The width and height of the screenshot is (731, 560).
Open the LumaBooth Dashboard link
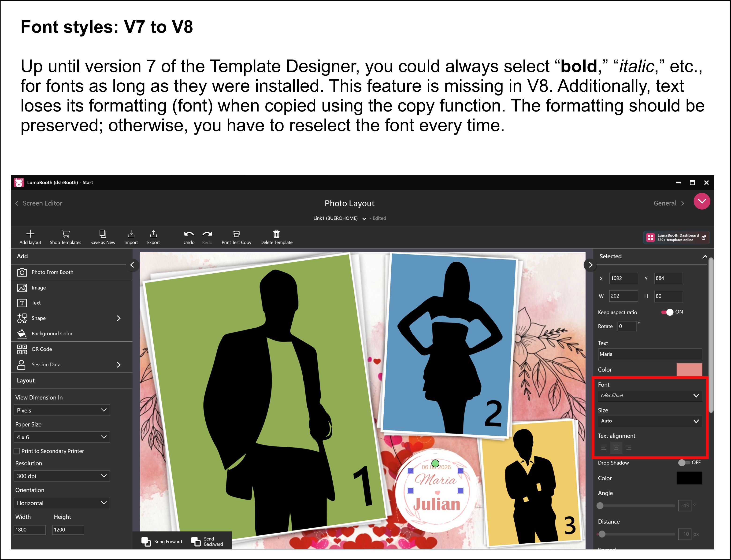(676, 237)
